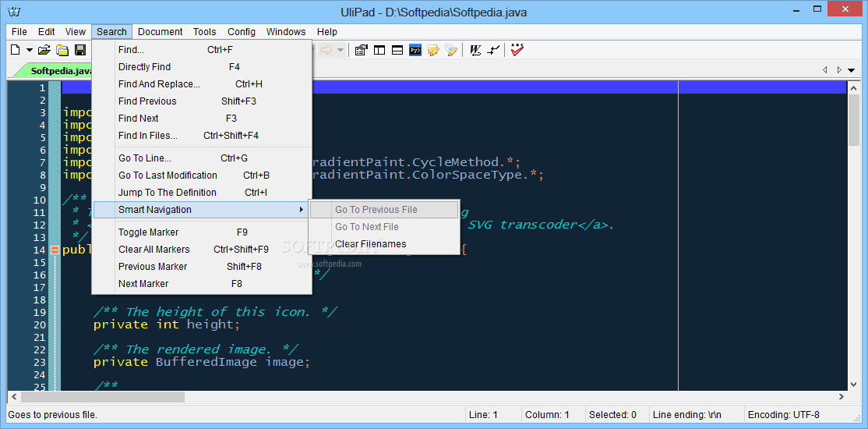This screenshot has height=429, width=868.
Task: Choose Find Previous menu item
Action: point(202,101)
